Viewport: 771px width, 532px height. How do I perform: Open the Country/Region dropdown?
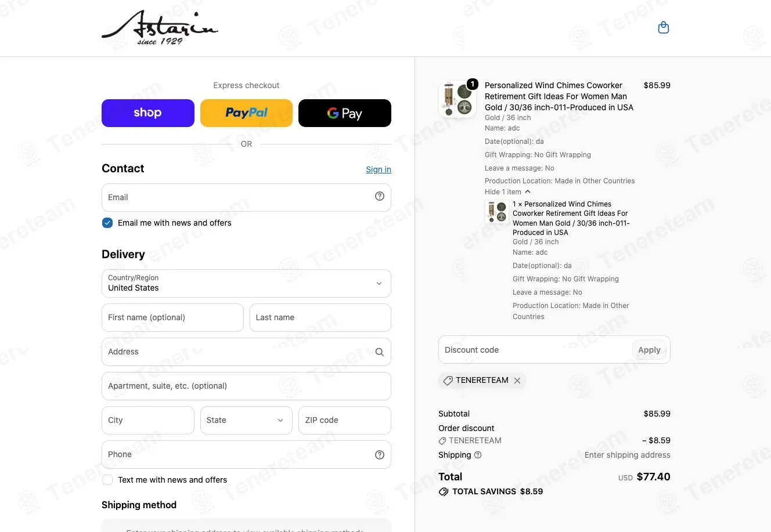click(x=246, y=284)
